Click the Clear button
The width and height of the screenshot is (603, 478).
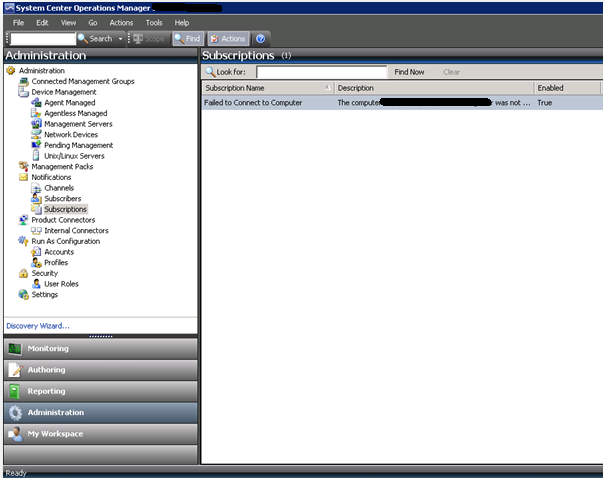coord(451,72)
